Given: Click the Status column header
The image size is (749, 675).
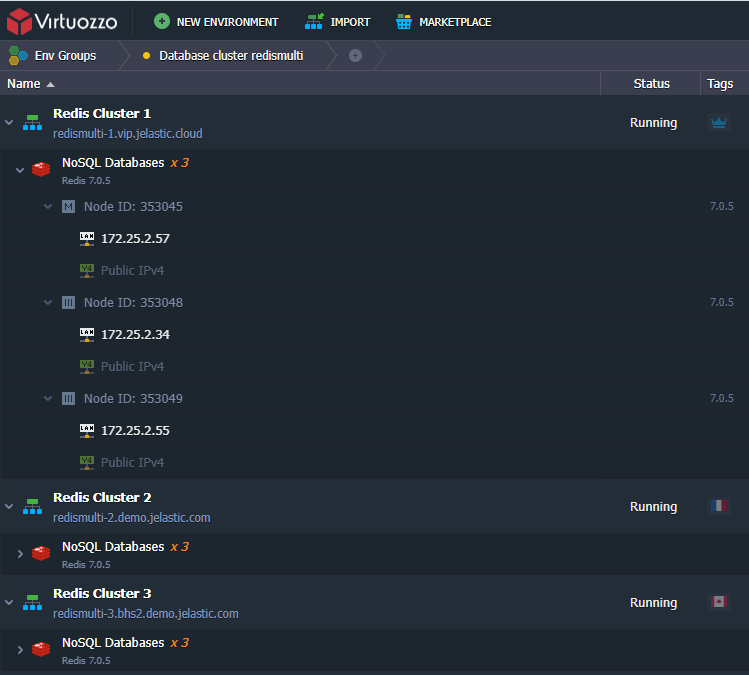Looking at the screenshot, I should pyautogui.click(x=652, y=84).
